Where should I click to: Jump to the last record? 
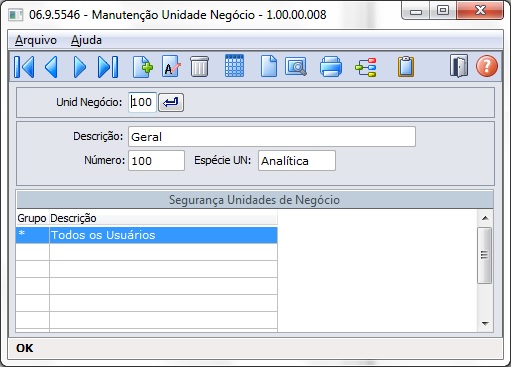click(x=108, y=67)
